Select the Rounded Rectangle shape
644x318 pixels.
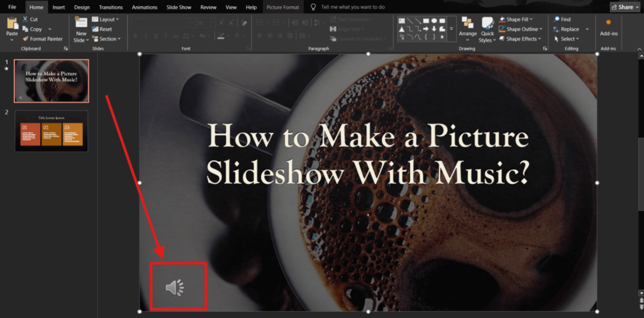tap(442, 21)
